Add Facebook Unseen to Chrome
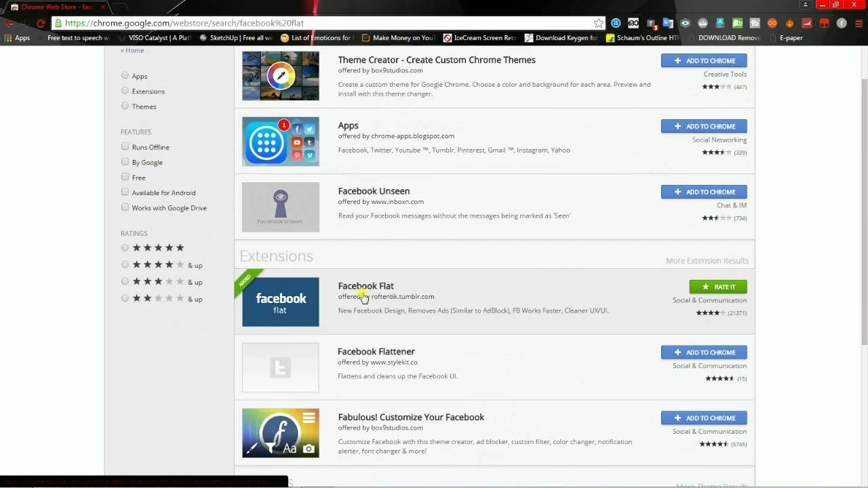Screen dimensions: 868x488 (704, 192)
